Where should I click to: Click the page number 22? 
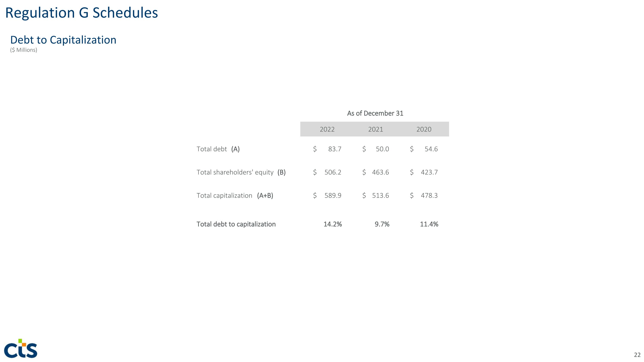pos(637,355)
